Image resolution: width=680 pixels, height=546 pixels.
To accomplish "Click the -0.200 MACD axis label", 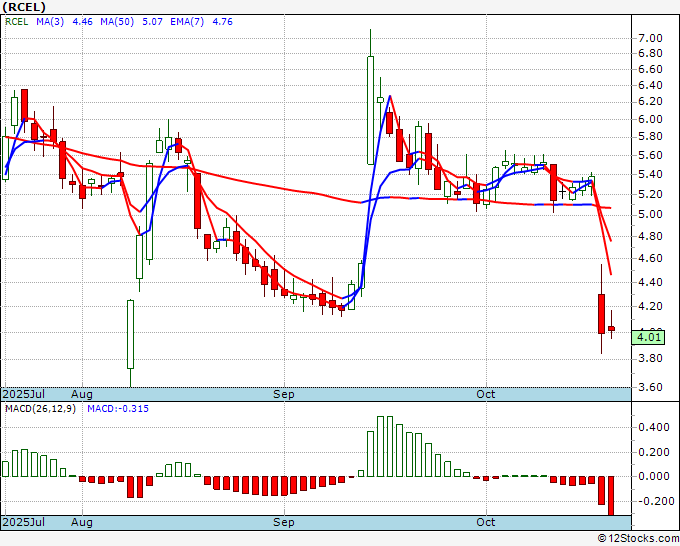I will pyautogui.click(x=651, y=501).
